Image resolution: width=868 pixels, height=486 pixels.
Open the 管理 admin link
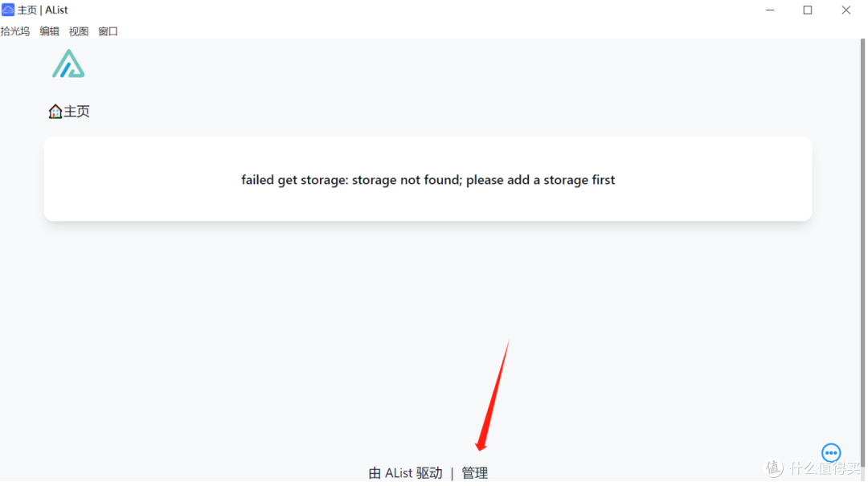pyautogui.click(x=474, y=472)
